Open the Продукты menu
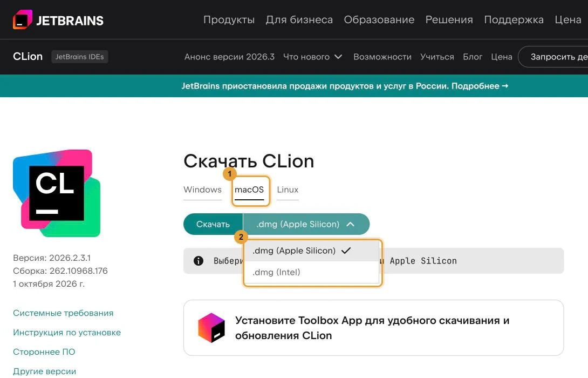Screen dimensions: 588x378 pos(229,19)
